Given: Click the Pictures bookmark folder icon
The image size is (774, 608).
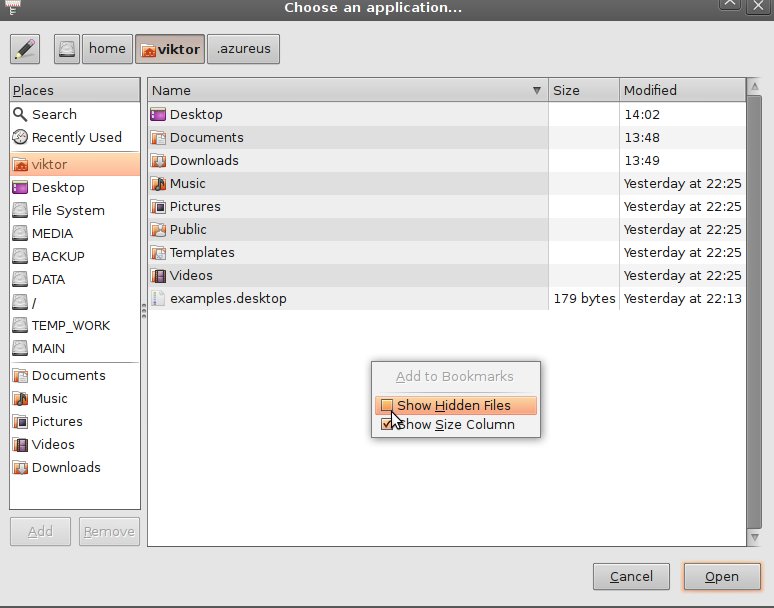Looking at the screenshot, I should click(20, 421).
